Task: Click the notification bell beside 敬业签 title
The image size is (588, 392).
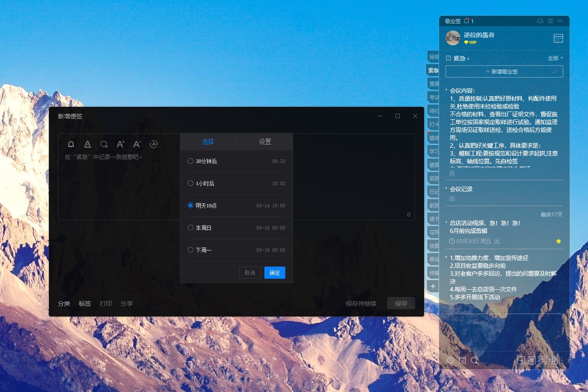Action: (x=467, y=21)
